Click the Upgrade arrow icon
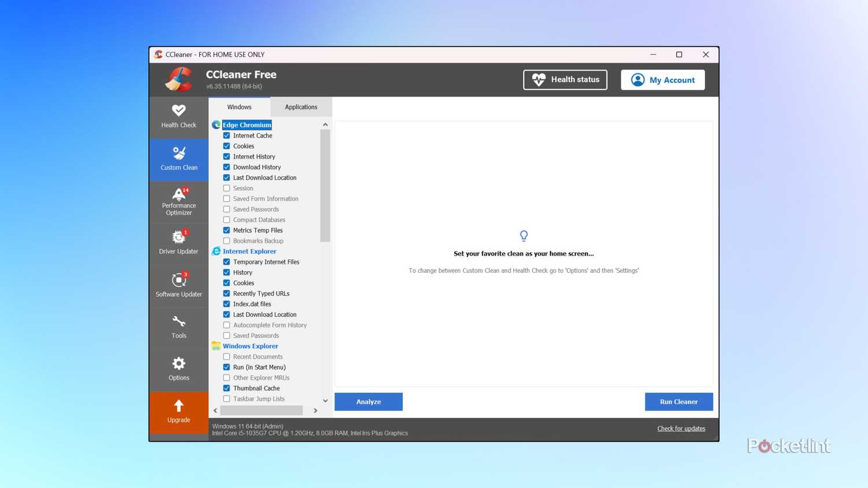Viewport: 868px width, 488px height. 178,406
